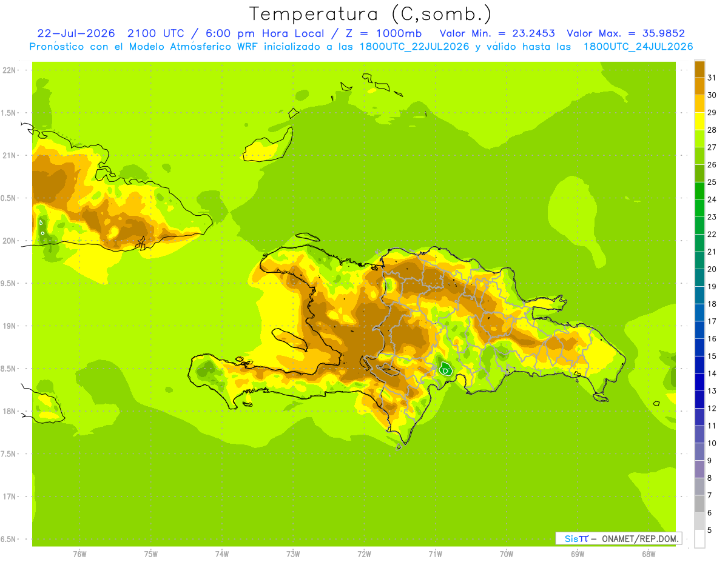Click the title "Temperatura (C,somb.)"

click(x=370, y=14)
